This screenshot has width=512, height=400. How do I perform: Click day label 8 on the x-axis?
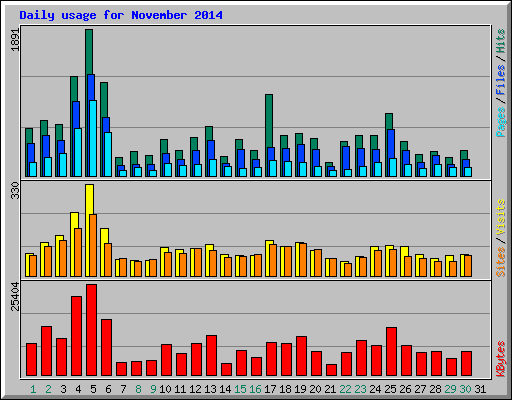[x=138, y=389]
